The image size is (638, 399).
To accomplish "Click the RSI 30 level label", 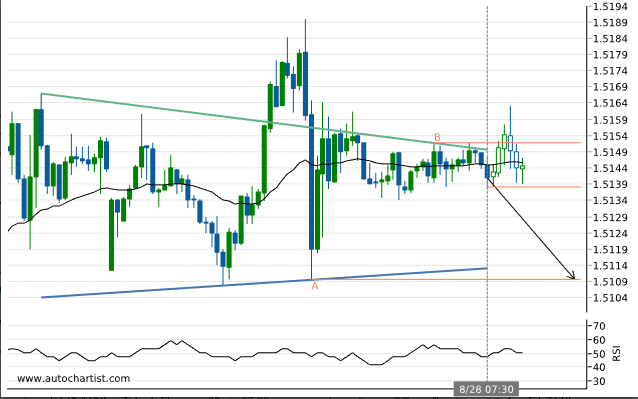I will point(599,382).
